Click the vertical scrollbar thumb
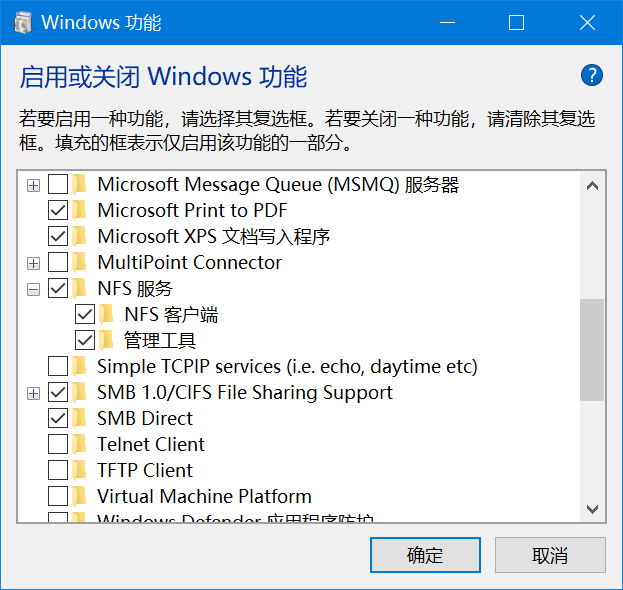The image size is (623, 590). point(592,349)
